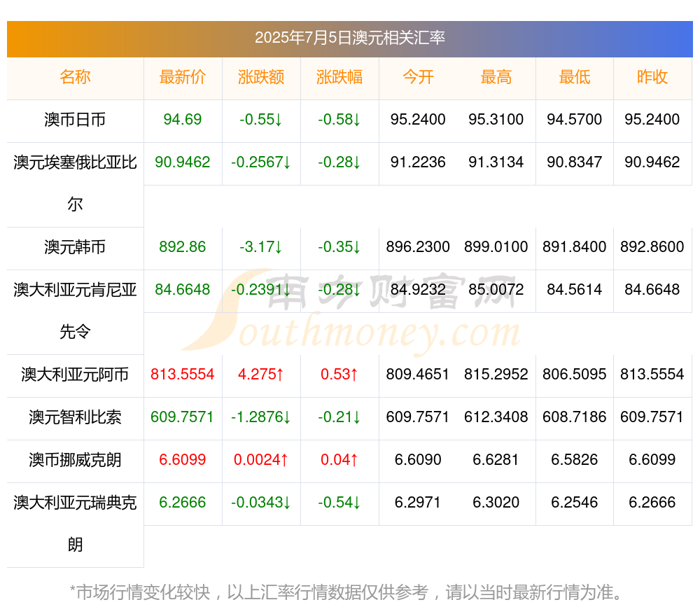Click 阿币 latest price '813.5554' in red
Screen dimensions: 700x614
[x=183, y=374]
